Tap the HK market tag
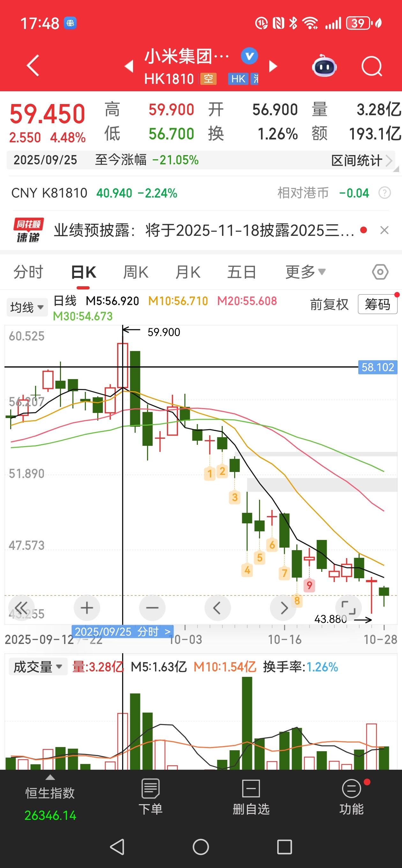402x868 pixels. tap(238, 79)
